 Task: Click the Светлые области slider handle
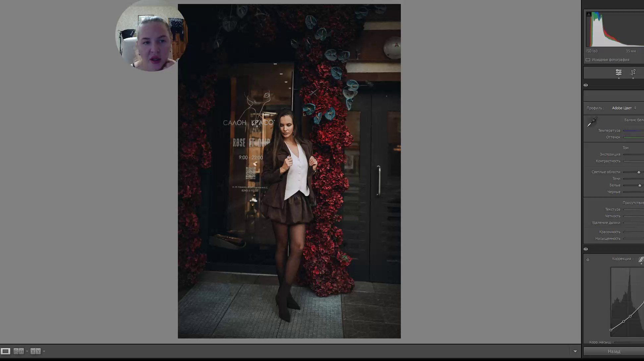coord(639,172)
